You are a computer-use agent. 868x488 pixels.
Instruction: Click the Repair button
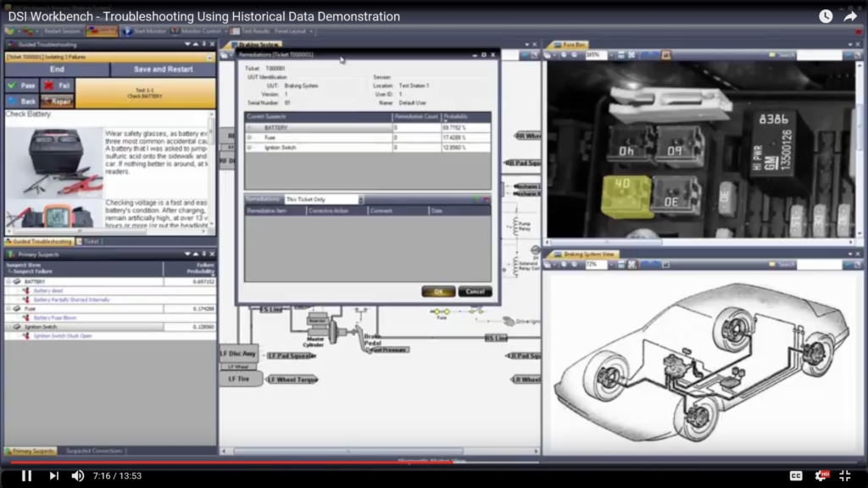click(x=58, y=102)
